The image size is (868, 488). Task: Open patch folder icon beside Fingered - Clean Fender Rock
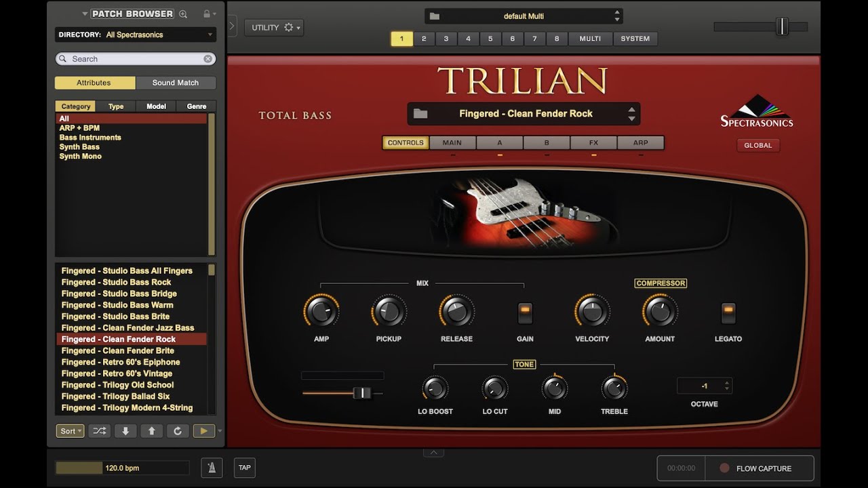point(420,114)
